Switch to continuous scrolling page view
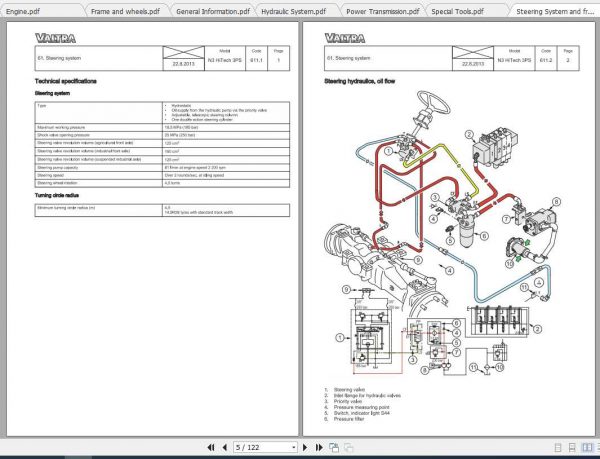The width and height of the screenshot is (600, 459). point(572,448)
